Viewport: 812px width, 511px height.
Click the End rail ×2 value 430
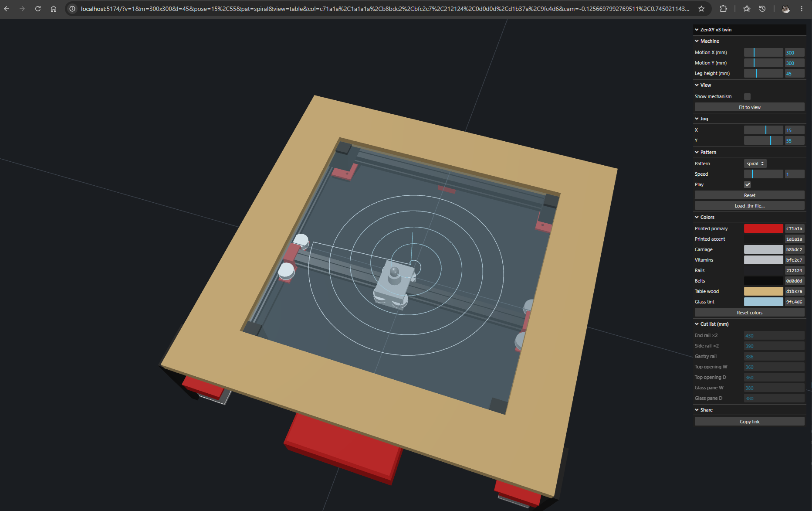tap(774, 335)
